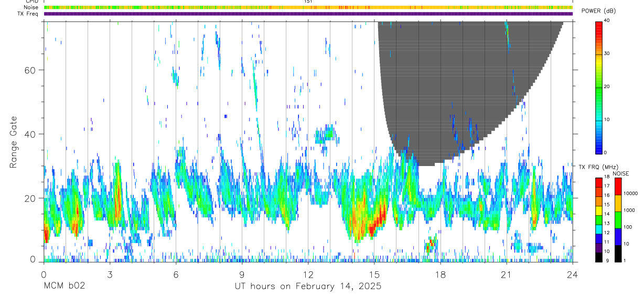644x297 pixels.
Task: Click the TX Freq row label at top left
Action: coord(28,14)
